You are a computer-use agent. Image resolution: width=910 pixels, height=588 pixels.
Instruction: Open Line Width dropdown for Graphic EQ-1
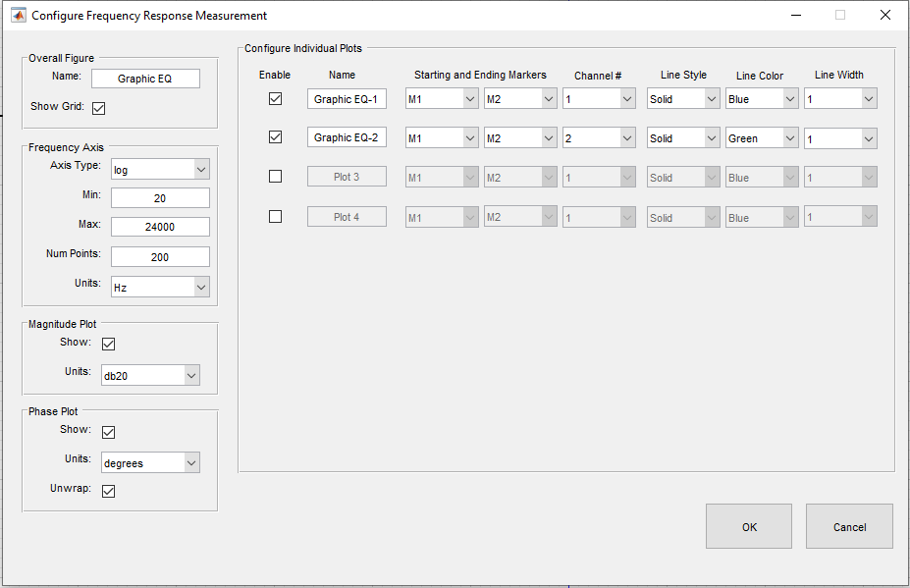(x=840, y=99)
